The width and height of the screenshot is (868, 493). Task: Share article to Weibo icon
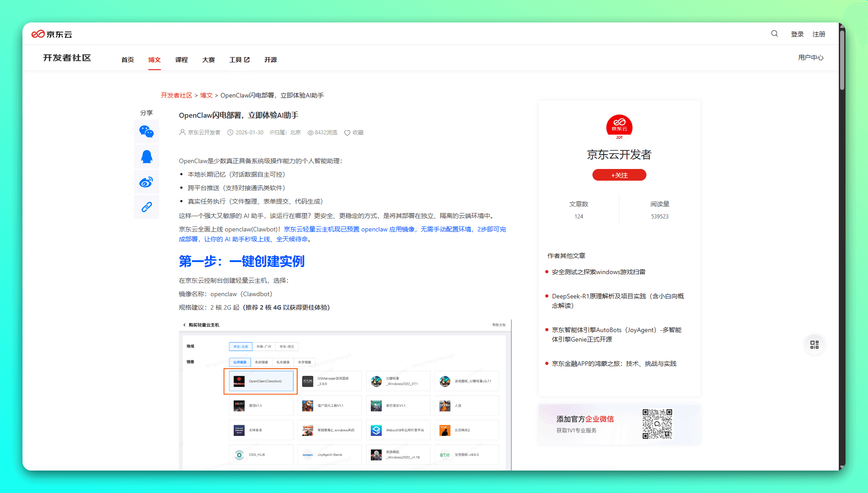147,182
